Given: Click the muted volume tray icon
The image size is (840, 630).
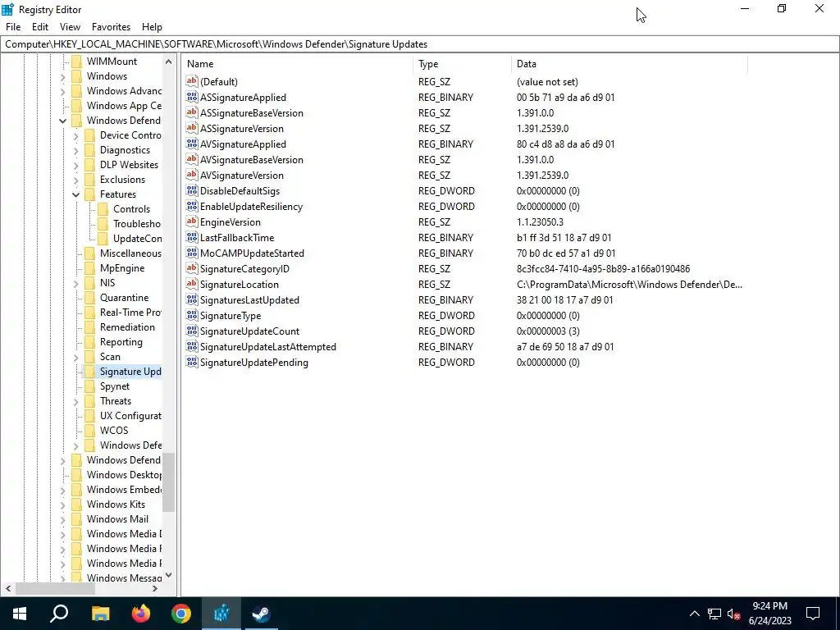Looking at the screenshot, I should 733,614.
